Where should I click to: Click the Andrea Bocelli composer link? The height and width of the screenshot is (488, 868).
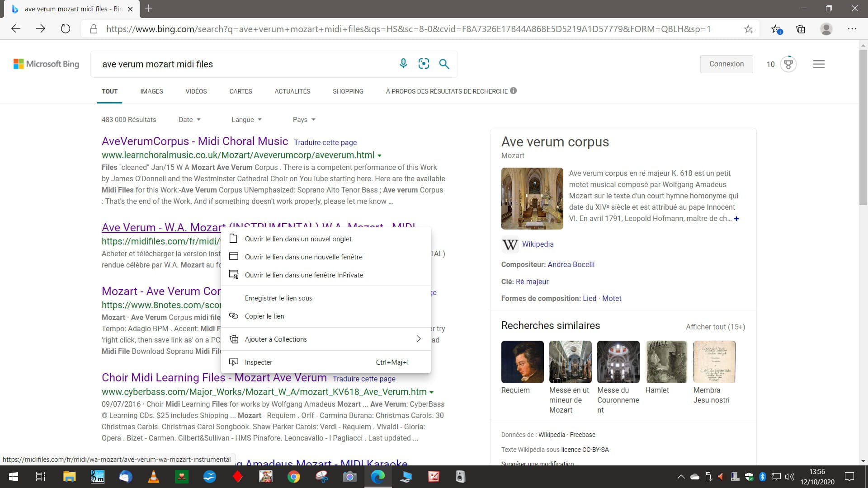(x=571, y=265)
